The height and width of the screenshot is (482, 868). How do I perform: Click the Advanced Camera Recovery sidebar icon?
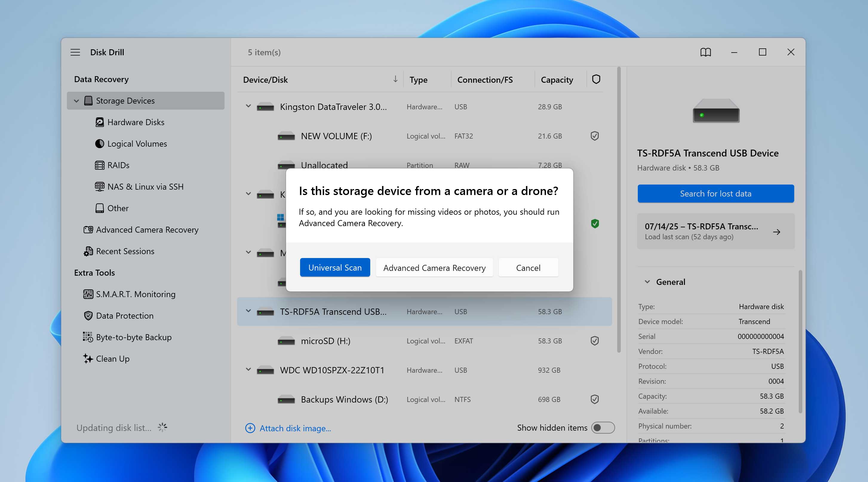tap(88, 230)
